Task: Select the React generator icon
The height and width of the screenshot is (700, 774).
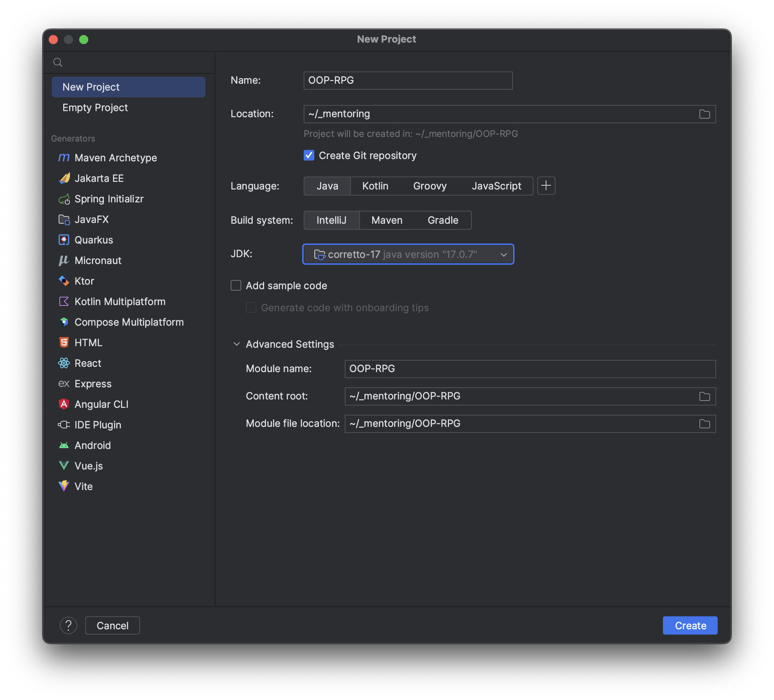Action: pos(64,363)
